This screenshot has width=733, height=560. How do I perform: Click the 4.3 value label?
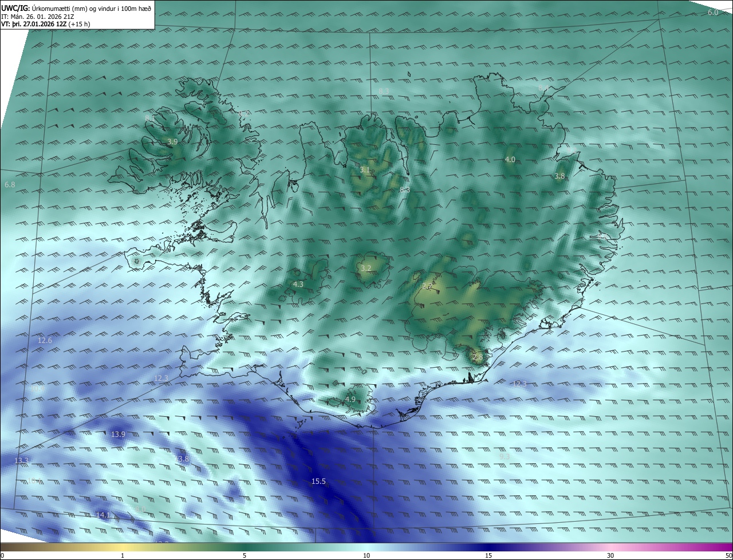click(298, 284)
